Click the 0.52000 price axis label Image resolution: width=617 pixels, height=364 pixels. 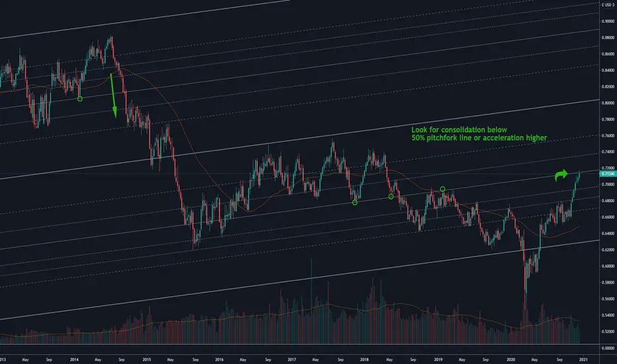[x=608, y=332]
